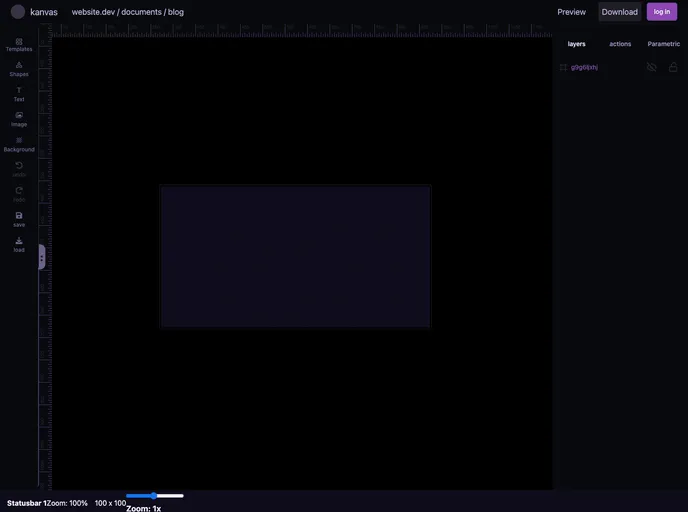This screenshot has width=688, height=512.
Task: Click the Zoom: 1x label
Action: point(143,508)
